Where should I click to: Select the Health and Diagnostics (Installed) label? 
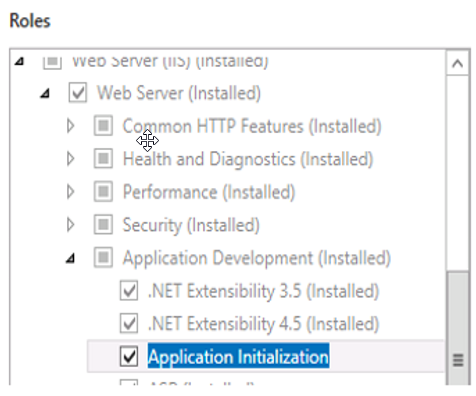pyautogui.click(x=248, y=159)
